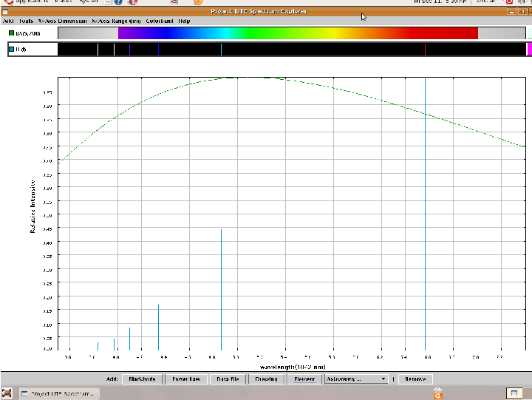Click the Show Desktop icon in bottom panel
This screenshot has height=400, width=532.
coord(7,393)
